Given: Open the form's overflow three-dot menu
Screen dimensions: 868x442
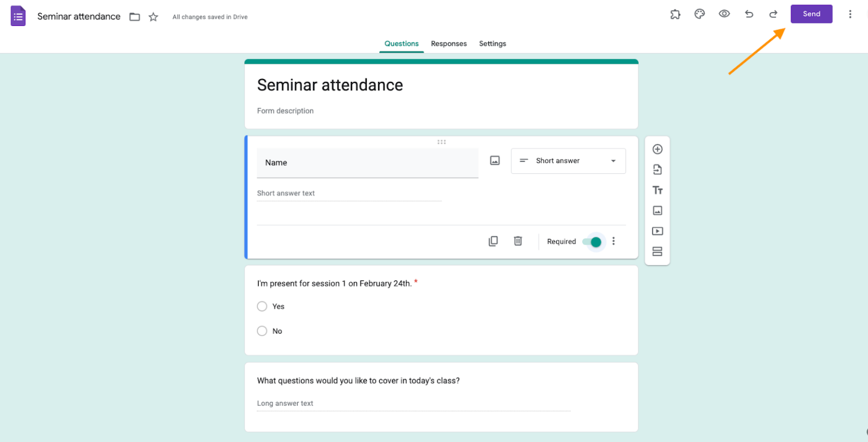Looking at the screenshot, I should pyautogui.click(x=850, y=14).
